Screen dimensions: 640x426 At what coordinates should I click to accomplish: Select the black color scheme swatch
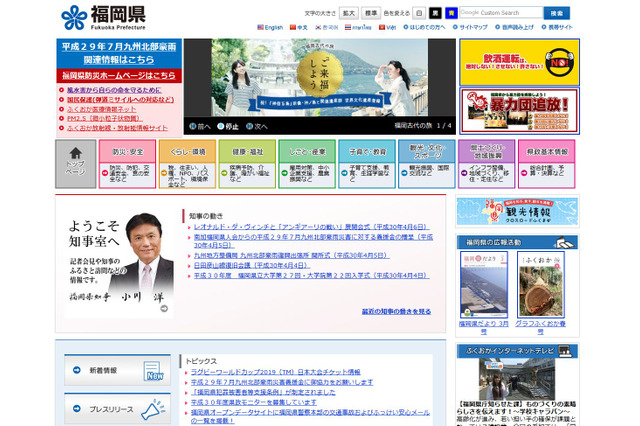pyautogui.click(x=435, y=13)
